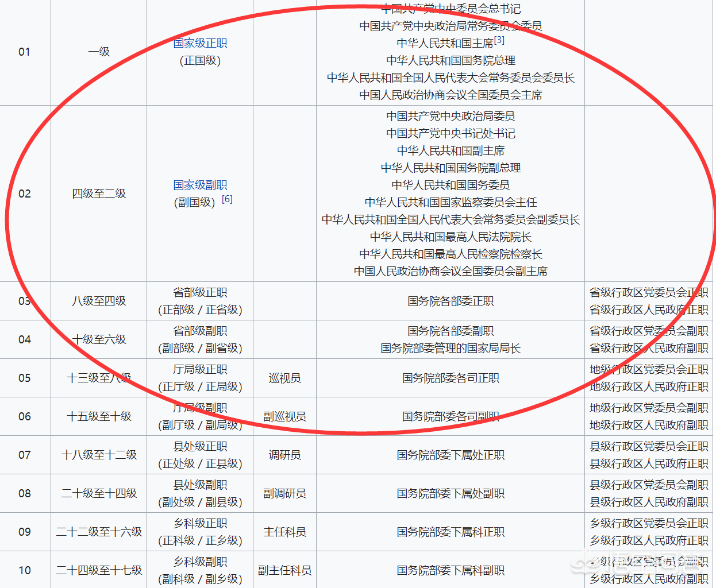Click footnote [6] below 副国级
Screen dimensions: 716x588
coord(228,199)
